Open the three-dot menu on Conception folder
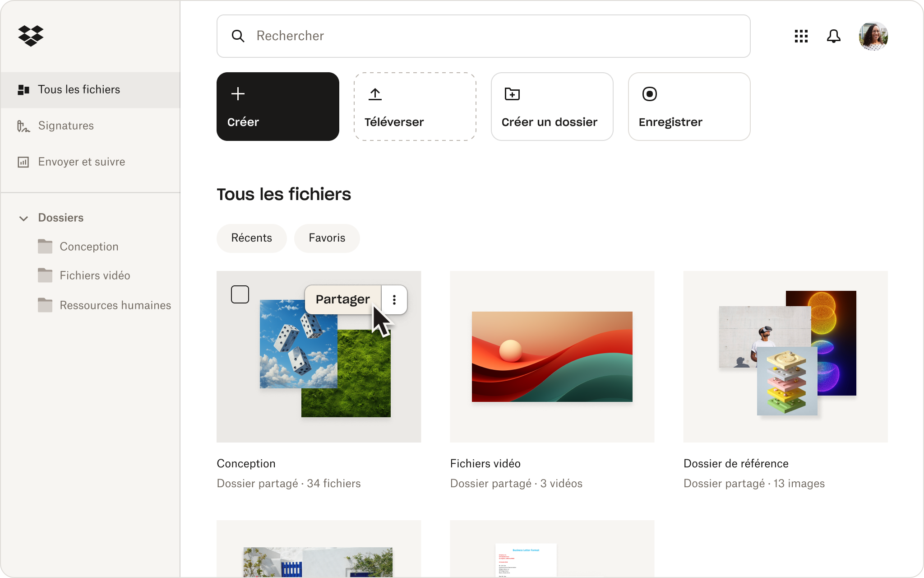Image resolution: width=924 pixels, height=578 pixels. [394, 299]
